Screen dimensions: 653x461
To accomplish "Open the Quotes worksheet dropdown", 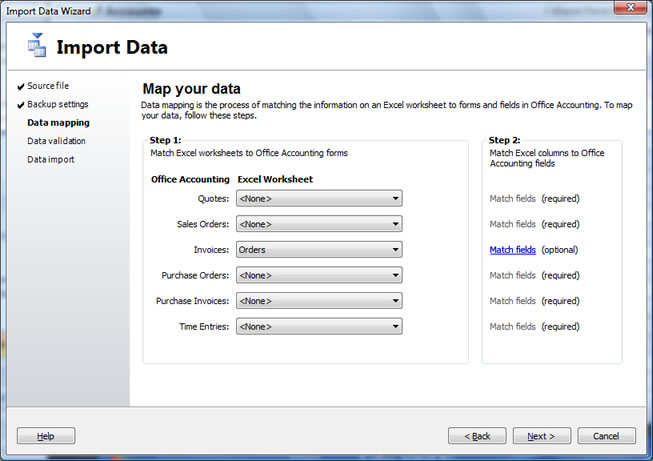I will pyautogui.click(x=319, y=199).
